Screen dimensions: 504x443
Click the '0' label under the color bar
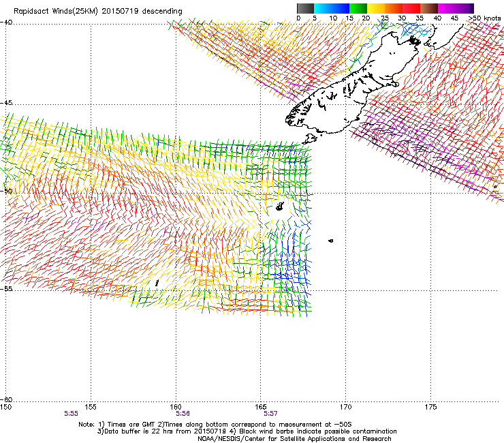(x=298, y=18)
